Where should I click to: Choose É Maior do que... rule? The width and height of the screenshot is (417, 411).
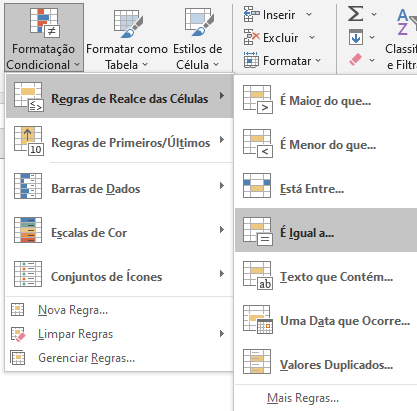[x=326, y=99]
